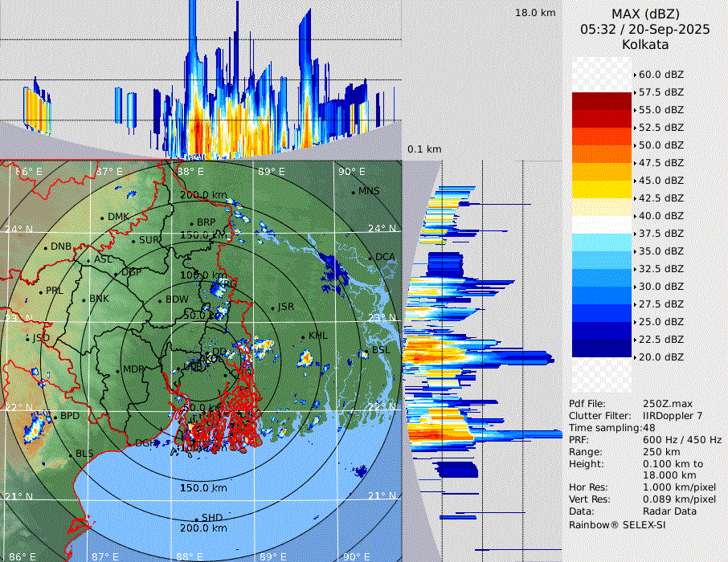This screenshot has width=728, height=562.
Task: Select the SHD station marker
Action: tap(197, 519)
